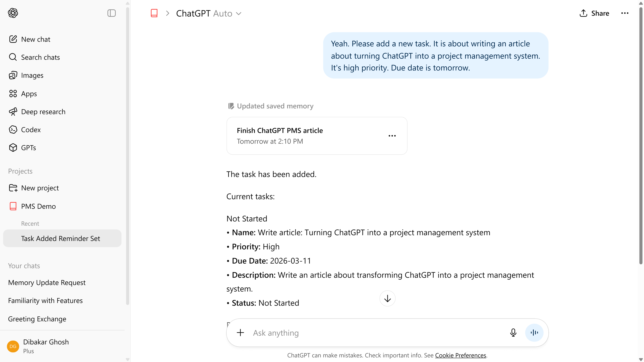Click the Images gallery icon
644x362 pixels.
[13, 75]
